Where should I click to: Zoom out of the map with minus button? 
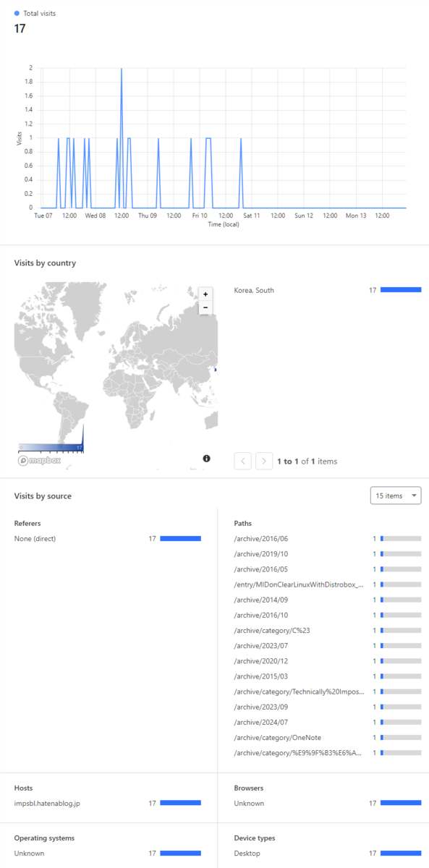(205, 307)
